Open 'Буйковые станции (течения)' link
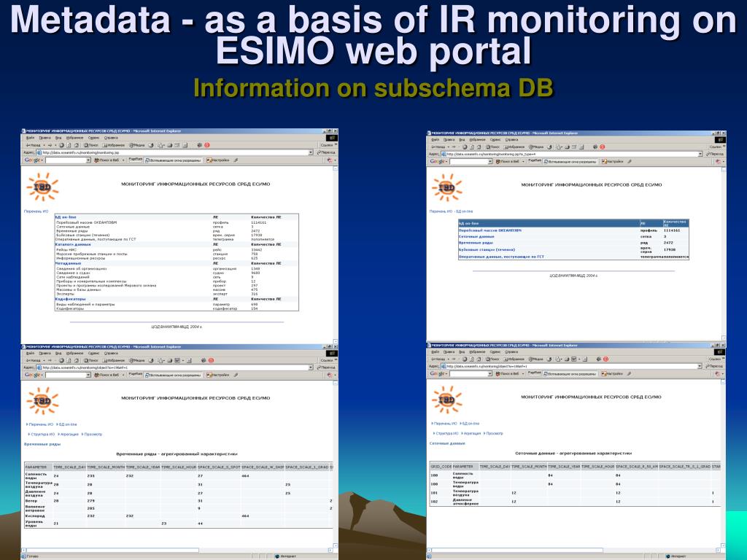Image resolution: width=747 pixels, height=560 pixels. pos(487,249)
